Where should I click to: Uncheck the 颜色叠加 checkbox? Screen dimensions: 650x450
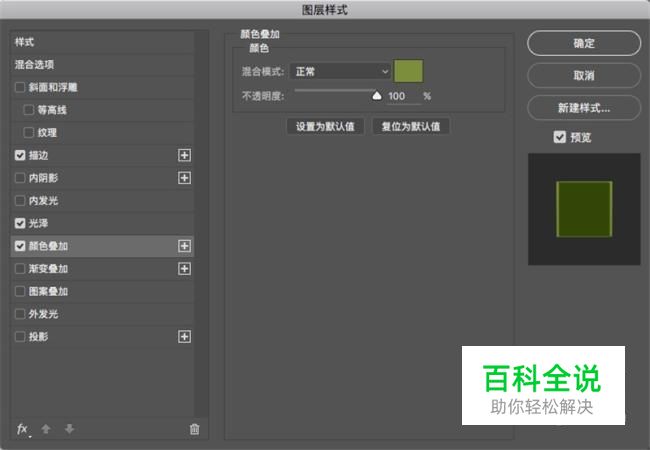click(x=20, y=246)
